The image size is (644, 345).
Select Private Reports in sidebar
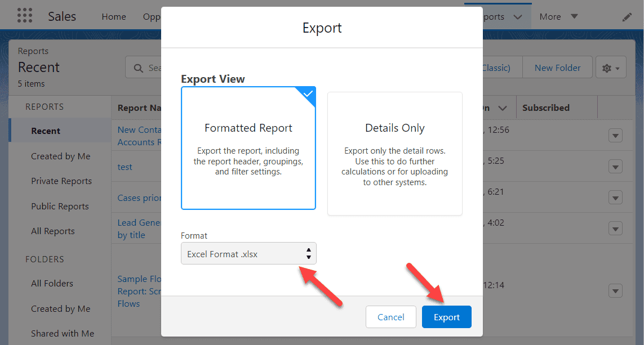[61, 181]
